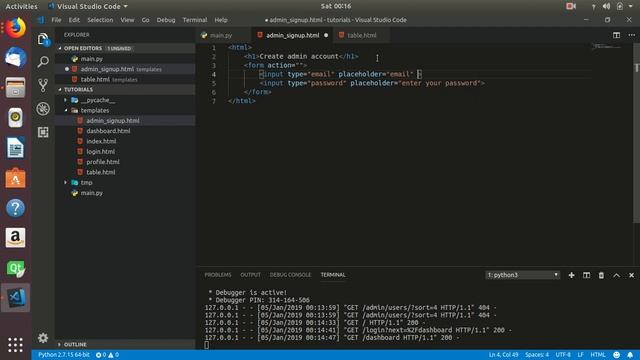640x360 pixels.
Task: Open the Help menu
Action: point(221,20)
